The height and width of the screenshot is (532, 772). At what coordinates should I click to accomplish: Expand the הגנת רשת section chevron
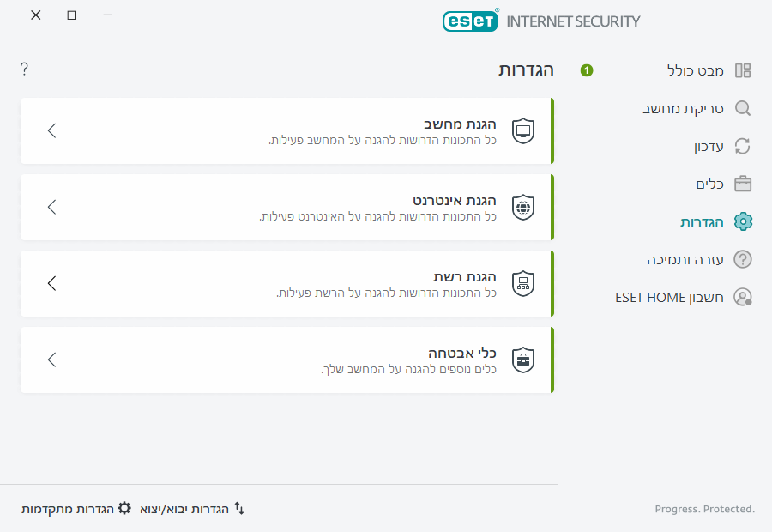tap(52, 283)
